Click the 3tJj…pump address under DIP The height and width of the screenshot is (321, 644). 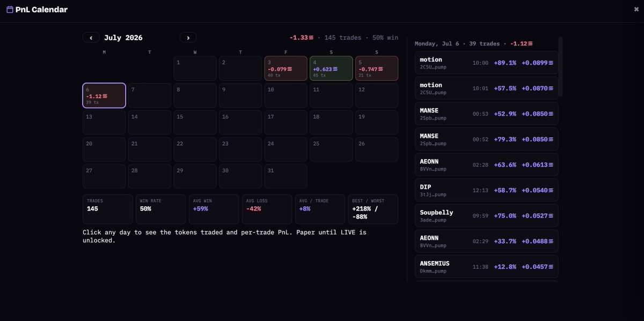tap(433, 195)
